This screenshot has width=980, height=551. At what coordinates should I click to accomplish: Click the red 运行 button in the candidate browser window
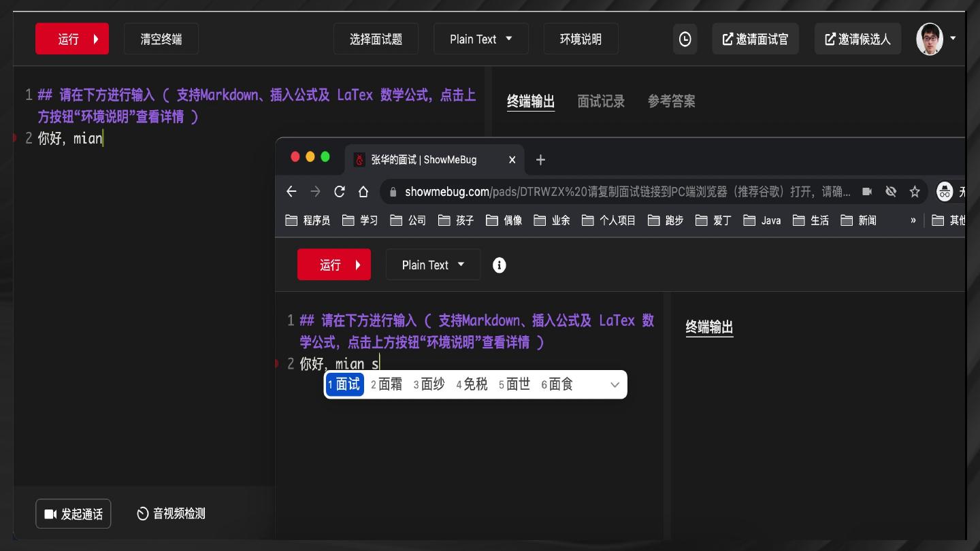(x=334, y=265)
